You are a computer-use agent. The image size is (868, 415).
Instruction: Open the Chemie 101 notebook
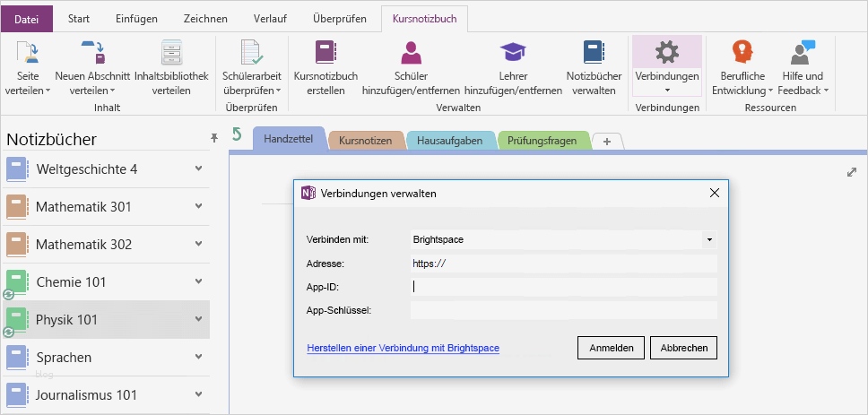click(x=105, y=282)
